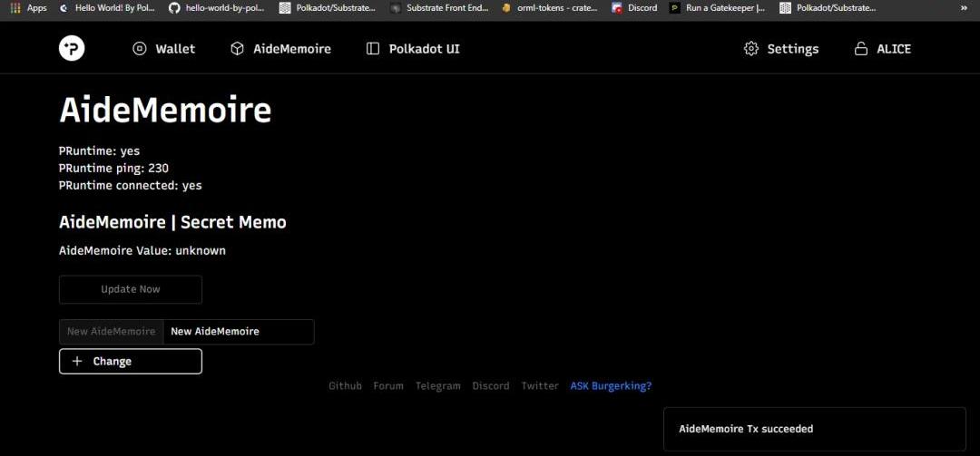
Task: Open AideMemoire nav item
Action: pyautogui.click(x=280, y=49)
